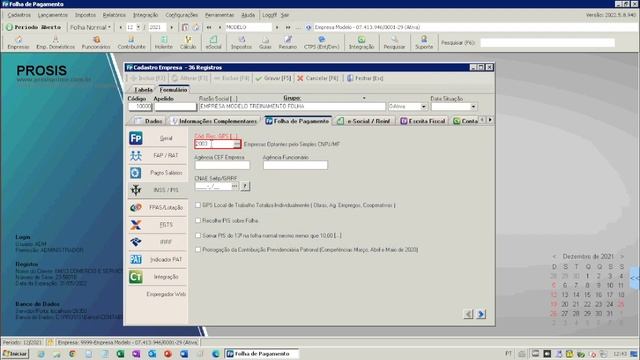
Task: Click Gravar [F5] to save
Action: [273, 78]
